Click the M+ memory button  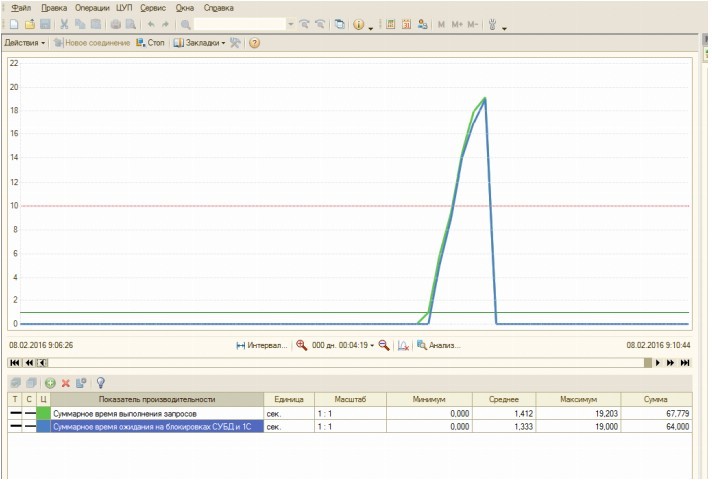click(x=457, y=25)
